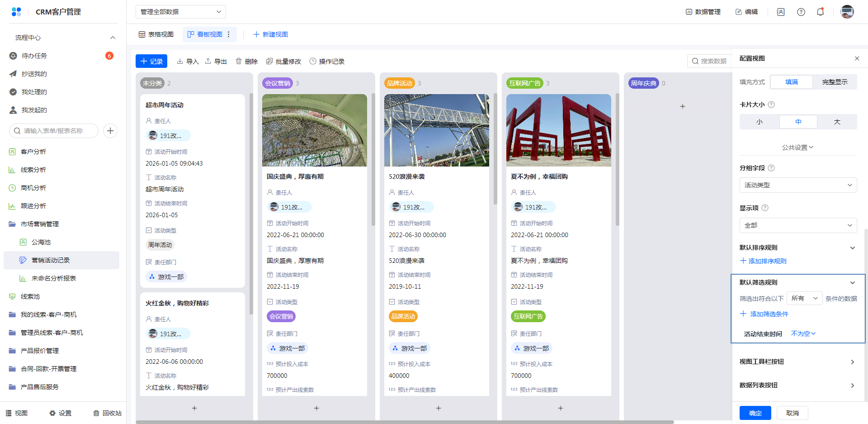Open the group field dropdown
Image resolution: width=868 pixels, height=424 pixels.
coord(798,185)
